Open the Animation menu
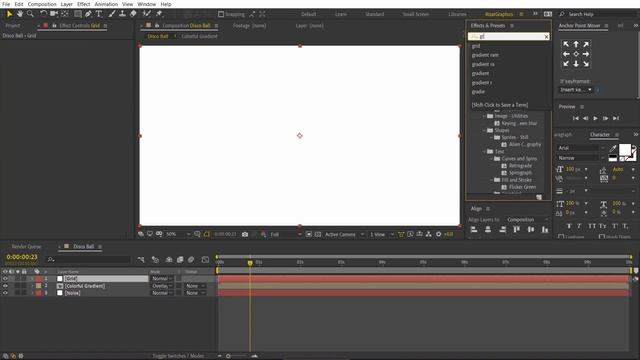Viewport: 640px width, 360px height. tap(106, 4)
